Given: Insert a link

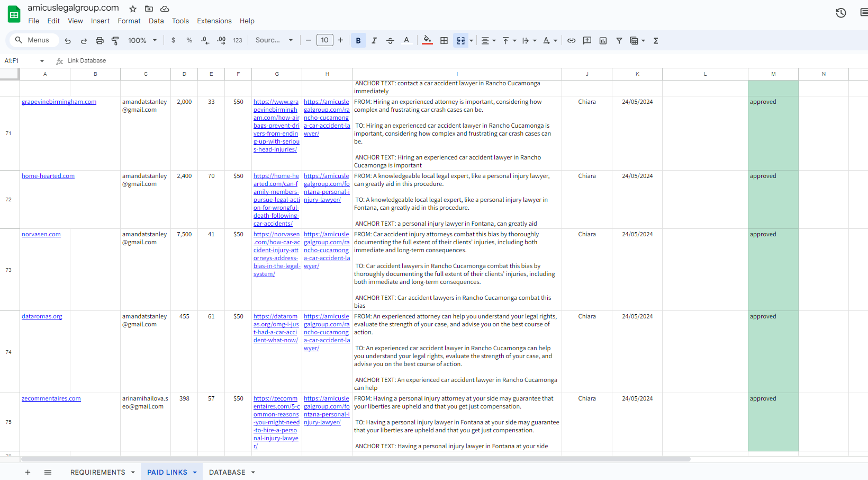Looking at the screenshot, I should coord(571,41).
